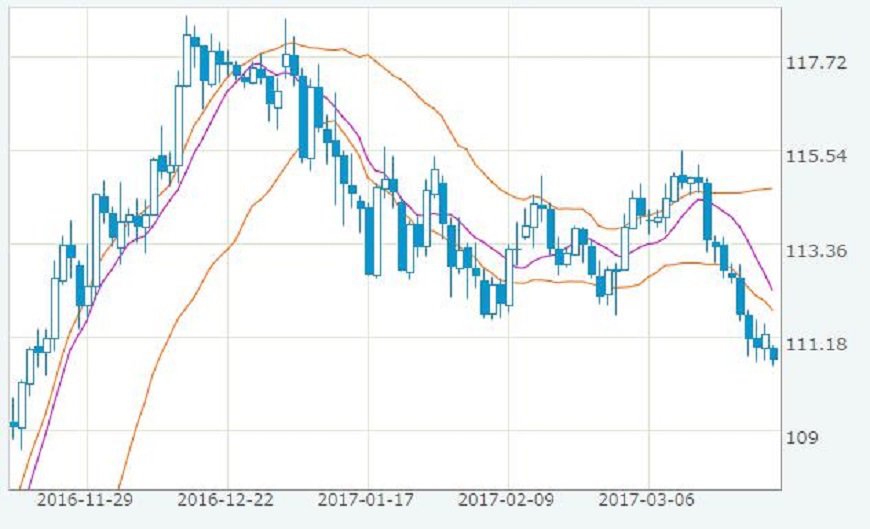
Task: Click the right end of purple average line
Action: coord(770,289)
